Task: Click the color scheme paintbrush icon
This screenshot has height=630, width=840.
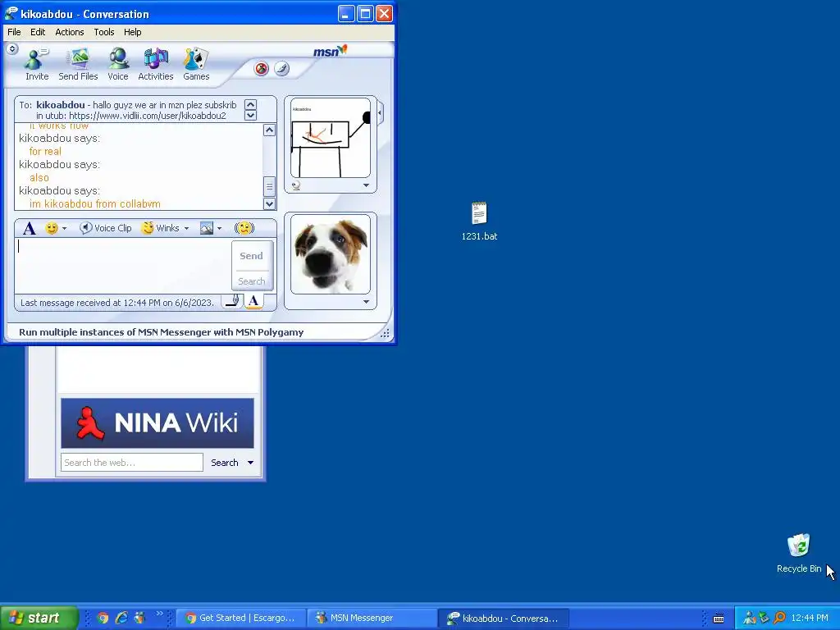Action: coord(282,69)
